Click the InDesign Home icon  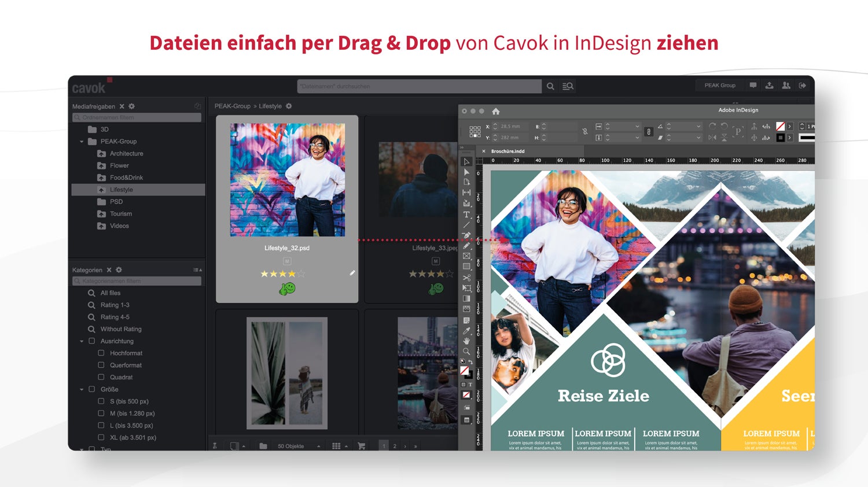[x=496, y=111]
